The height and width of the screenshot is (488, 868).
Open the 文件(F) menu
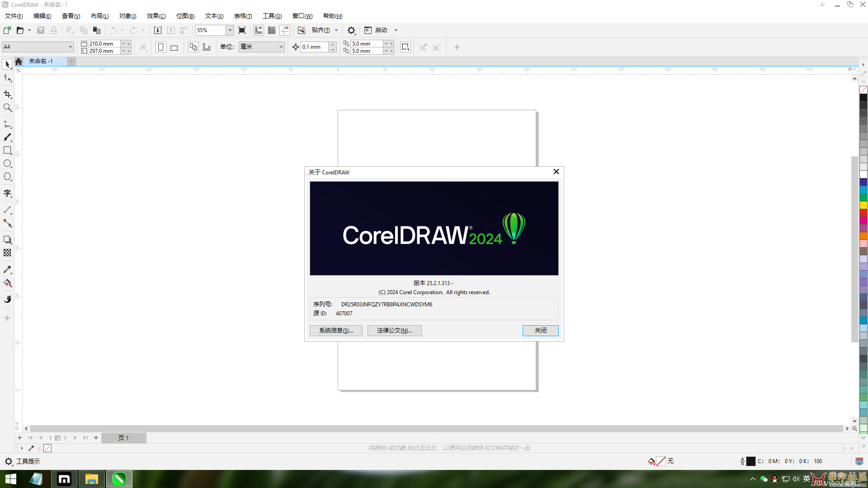pos(14,16)
